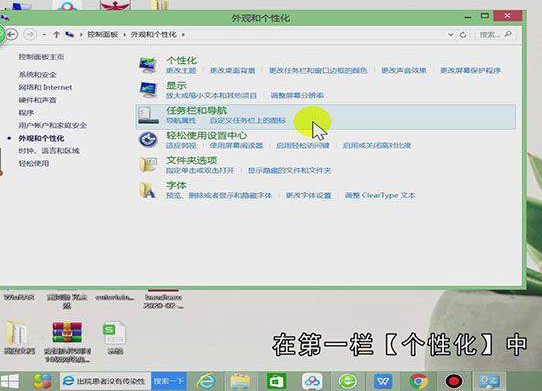Click 更改屏幕保护程序 link
542x391 pixels.
tap(470, 71)
